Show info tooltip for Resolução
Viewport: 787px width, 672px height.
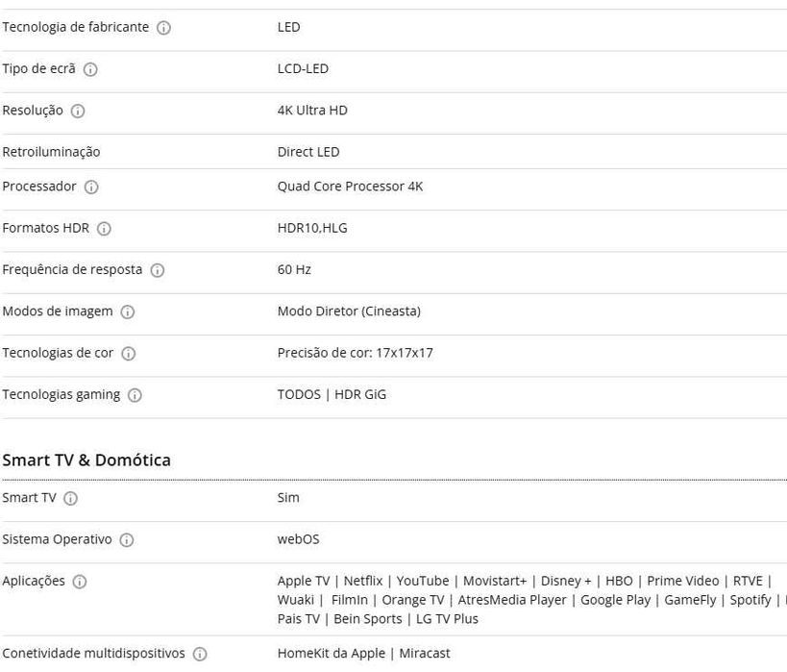(78, 111)
